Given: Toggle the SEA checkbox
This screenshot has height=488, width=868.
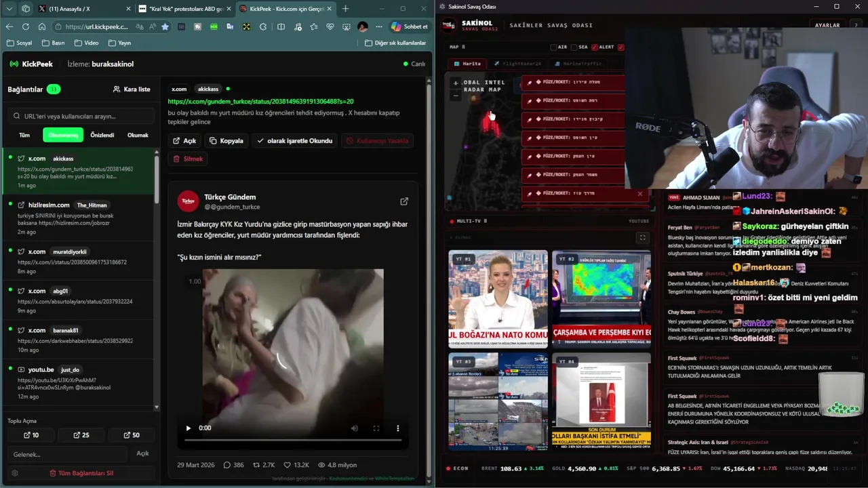Looking at the screenshot, I should coord(574,47).
